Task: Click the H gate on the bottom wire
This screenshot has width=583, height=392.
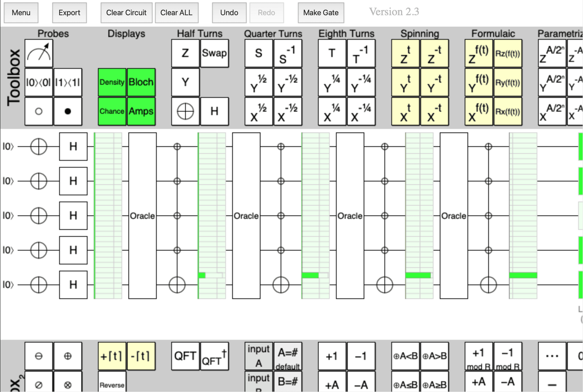Action: [x=73, y=285]
